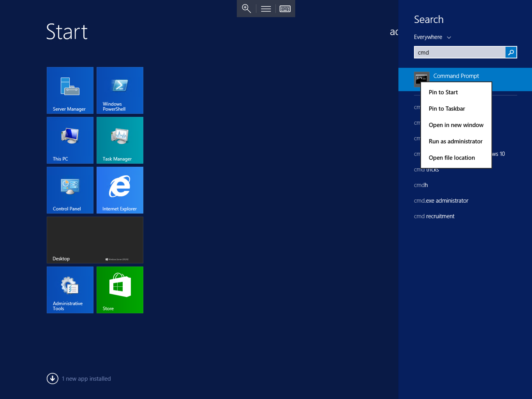Open the Windows Store tile
532x399 pixels.
click(x=120, y=290)
